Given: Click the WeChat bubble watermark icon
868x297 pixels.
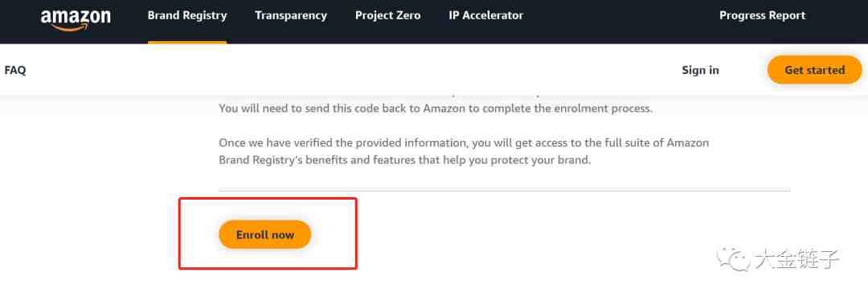Looking at the screenshot, I should (734, 259).
